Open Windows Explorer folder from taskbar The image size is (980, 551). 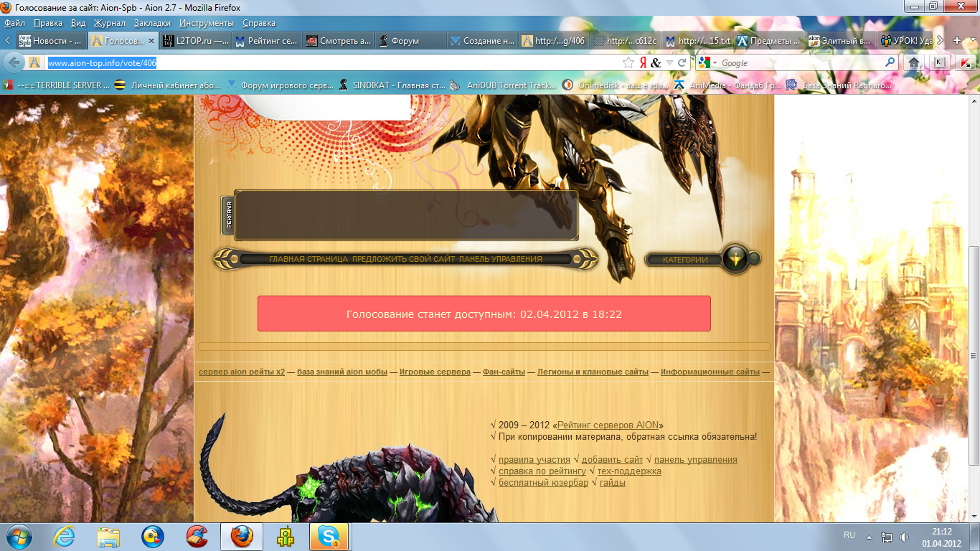point(108,536)
